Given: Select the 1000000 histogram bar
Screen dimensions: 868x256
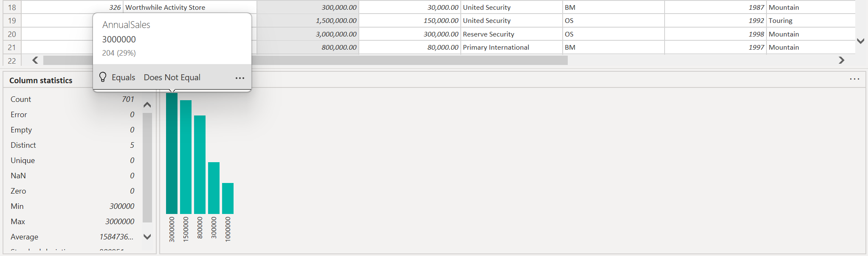Looking at the screenshot, I should pyautogui.click(x=228, y=198).
